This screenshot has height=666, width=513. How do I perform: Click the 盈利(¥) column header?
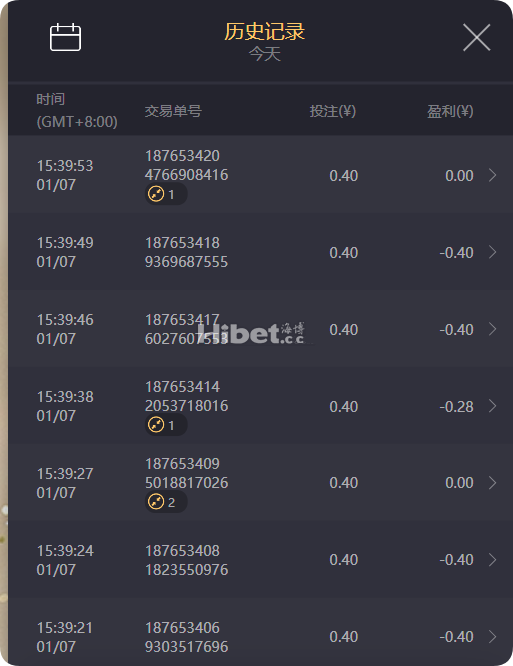450,111
